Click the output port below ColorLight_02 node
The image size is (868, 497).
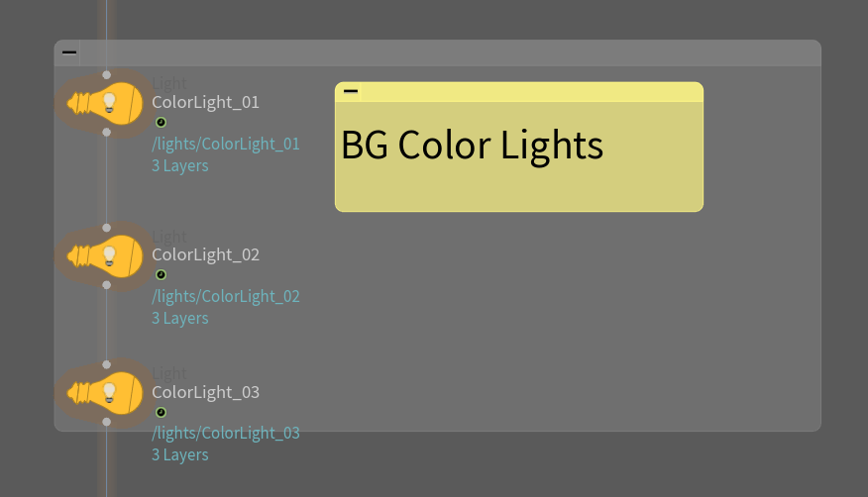tap(106, 285)
